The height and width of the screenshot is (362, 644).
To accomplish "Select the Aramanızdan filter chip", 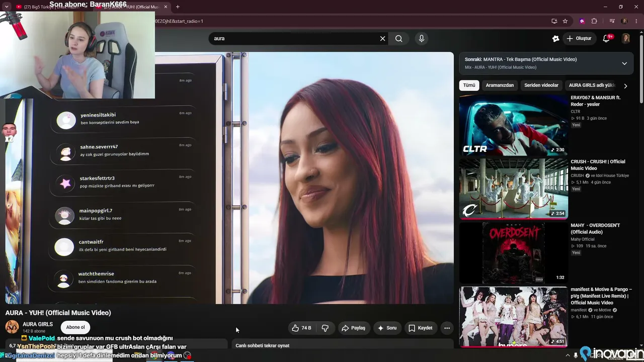I will click(500, 85).
